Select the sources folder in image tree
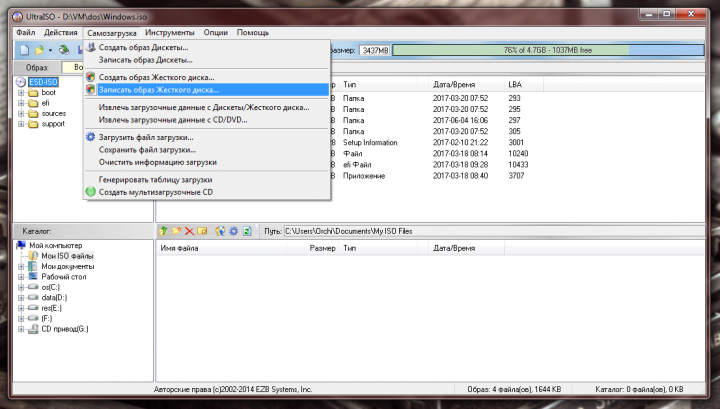Viewport: 720px width, 409px height. [53, 113]
